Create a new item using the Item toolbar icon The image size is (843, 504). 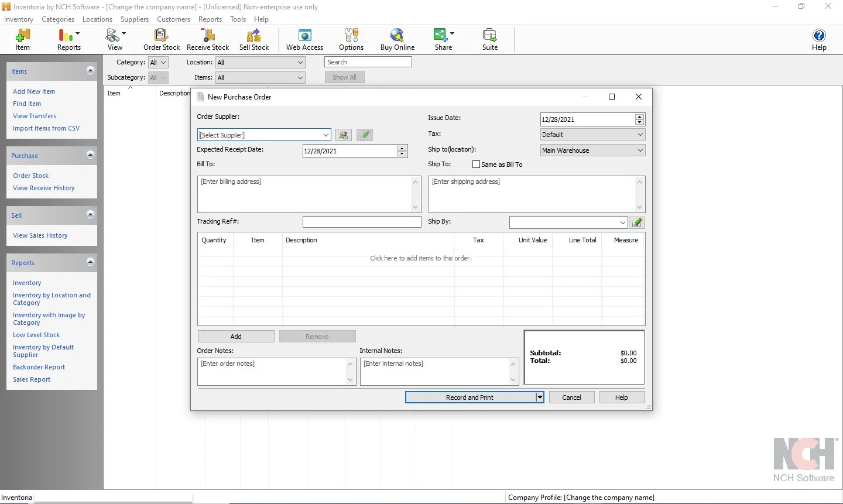pos(22,39)
